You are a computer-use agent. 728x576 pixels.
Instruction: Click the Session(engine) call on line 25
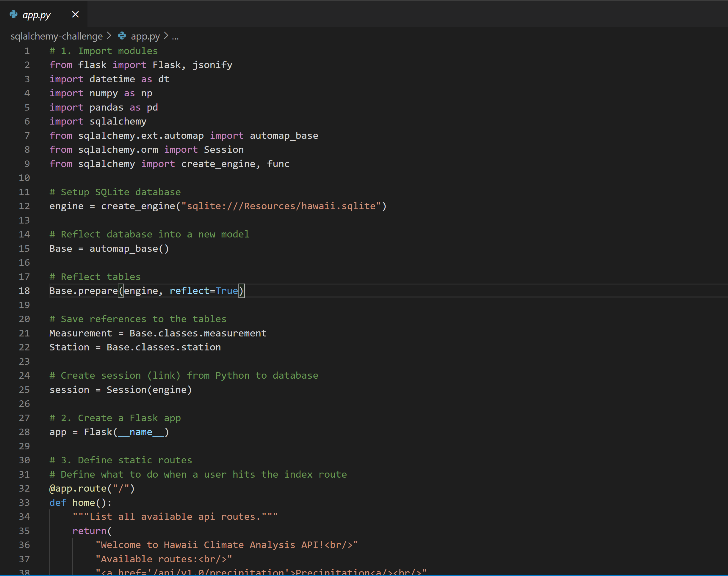point(149,390)
